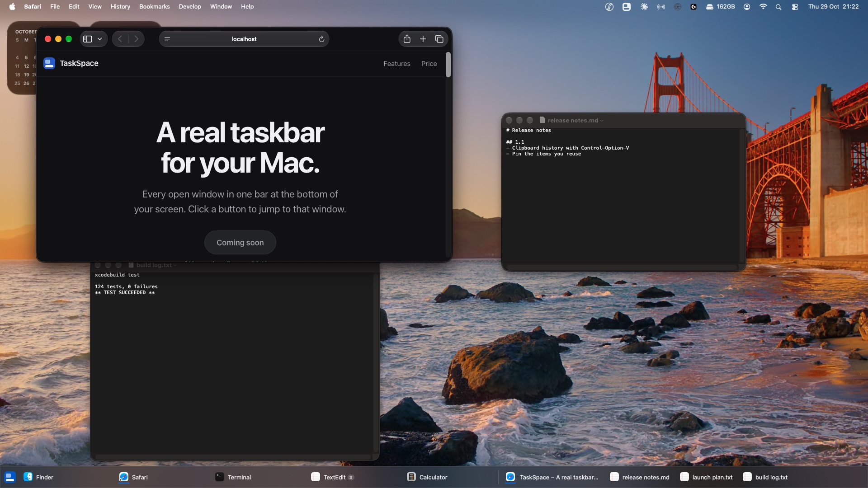The height and width of the screenshot is (488, 868).
Task: Open the Help menu
Action: (x=247, y=6)
